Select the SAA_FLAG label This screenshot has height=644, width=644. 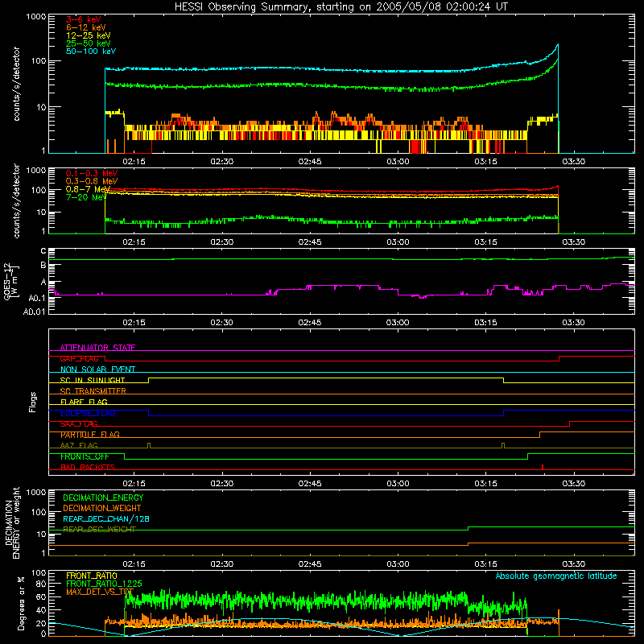click(79, 424)
